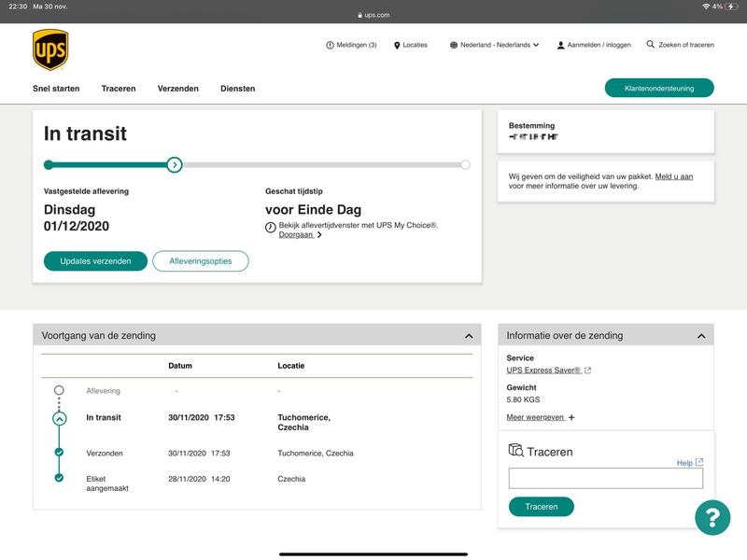Click the progress bar start point dot
747x560 pixels.
[x=49, y=165]
